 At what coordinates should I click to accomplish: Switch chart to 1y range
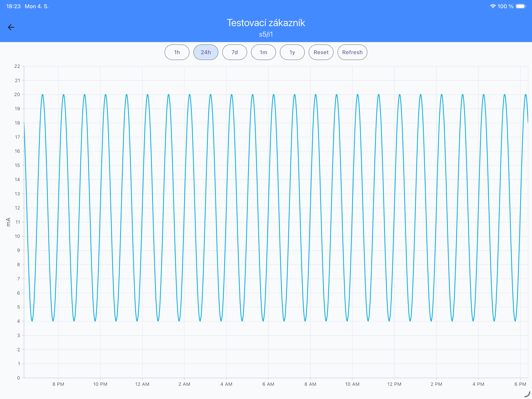[x=292, y=52]
